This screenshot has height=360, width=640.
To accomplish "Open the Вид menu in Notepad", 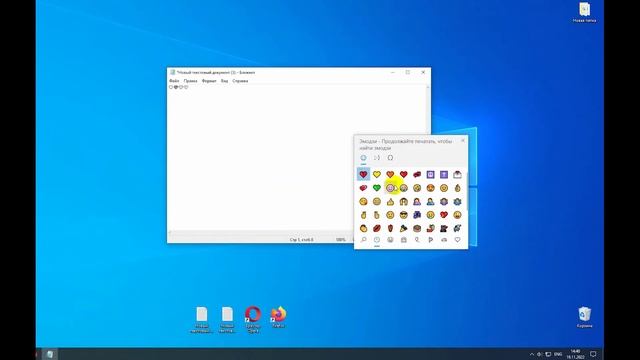I will tap(224, 81).
